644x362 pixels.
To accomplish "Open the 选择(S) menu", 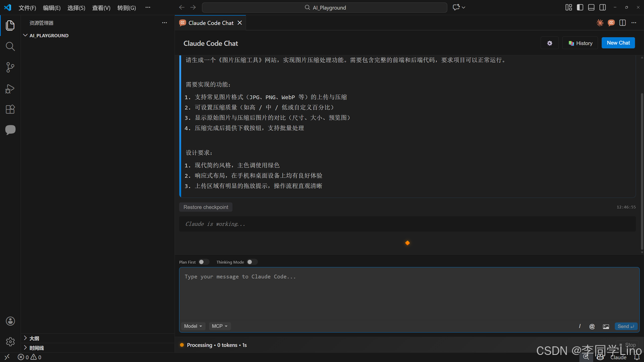I will click(76, 8).
